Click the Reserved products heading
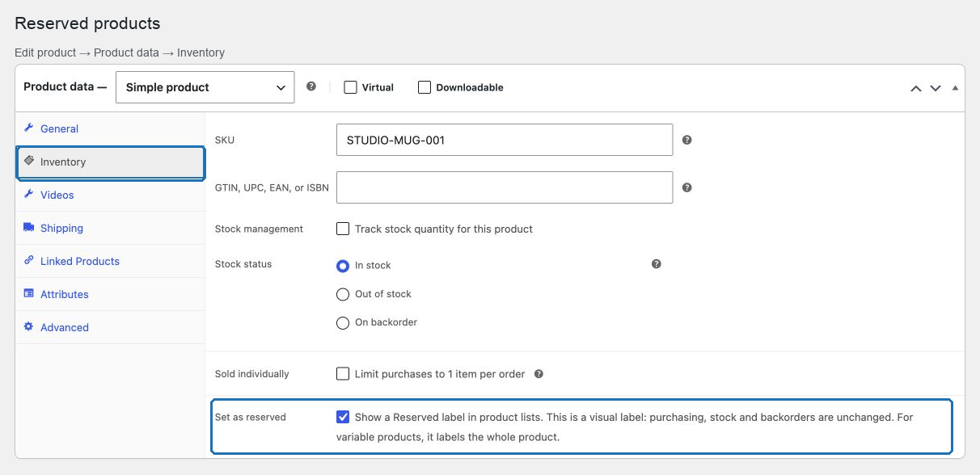 pyautogui.click(x=87, y=23)
